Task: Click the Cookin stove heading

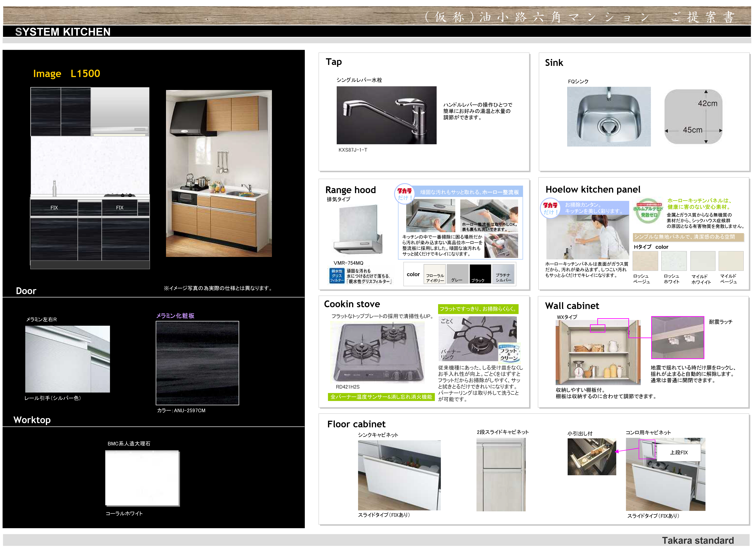Action: click(352, 304)
